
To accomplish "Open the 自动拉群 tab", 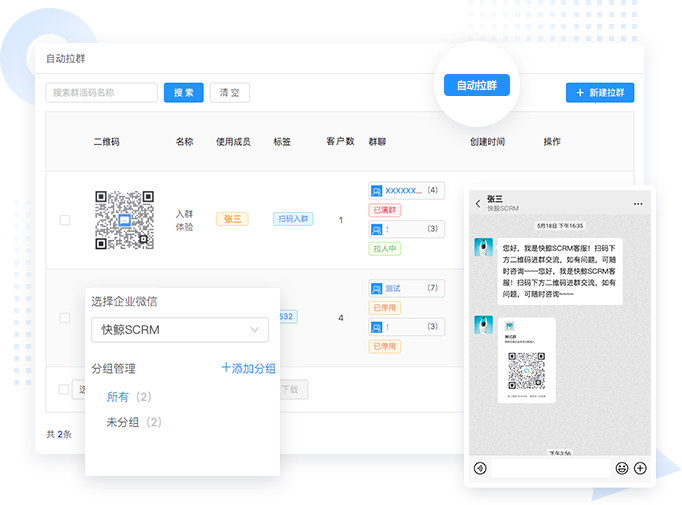I will pos(477,86).
